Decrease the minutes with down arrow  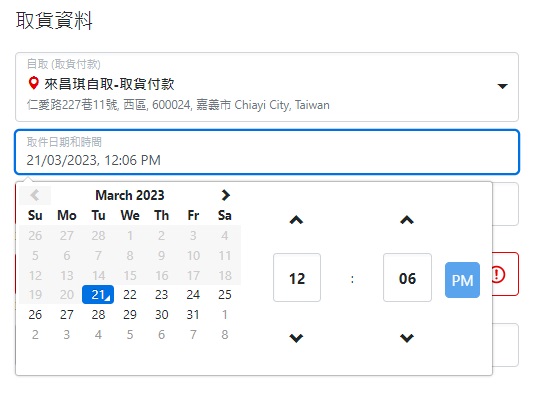tap(407, 338)
